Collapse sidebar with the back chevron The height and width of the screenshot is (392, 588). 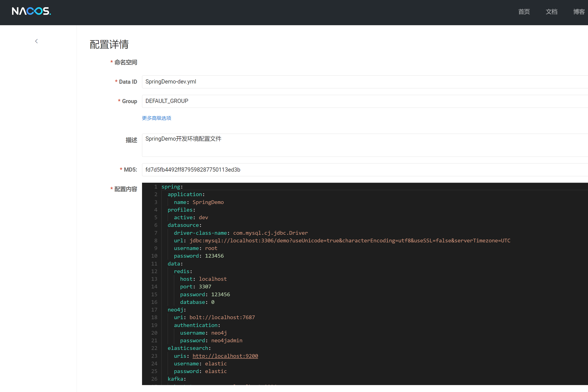tap(37, 41)
